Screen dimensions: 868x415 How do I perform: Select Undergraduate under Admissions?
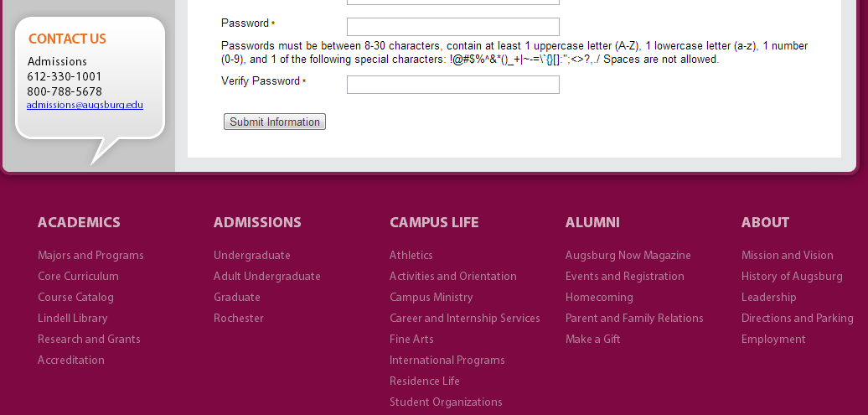(x=251, y=255)
